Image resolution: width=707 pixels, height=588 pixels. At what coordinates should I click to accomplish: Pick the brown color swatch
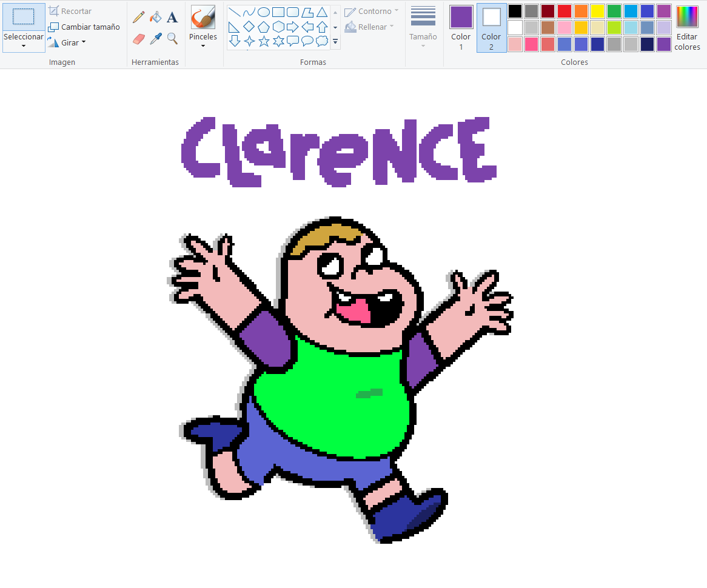548,27
